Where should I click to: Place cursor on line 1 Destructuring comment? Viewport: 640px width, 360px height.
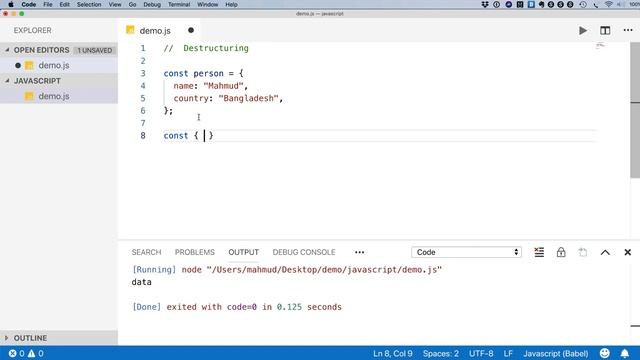(206, 48)
